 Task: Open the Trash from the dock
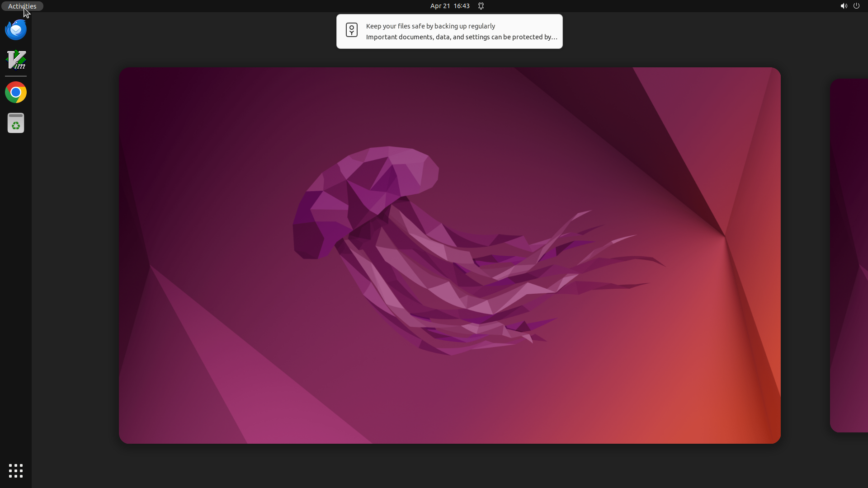16,123
